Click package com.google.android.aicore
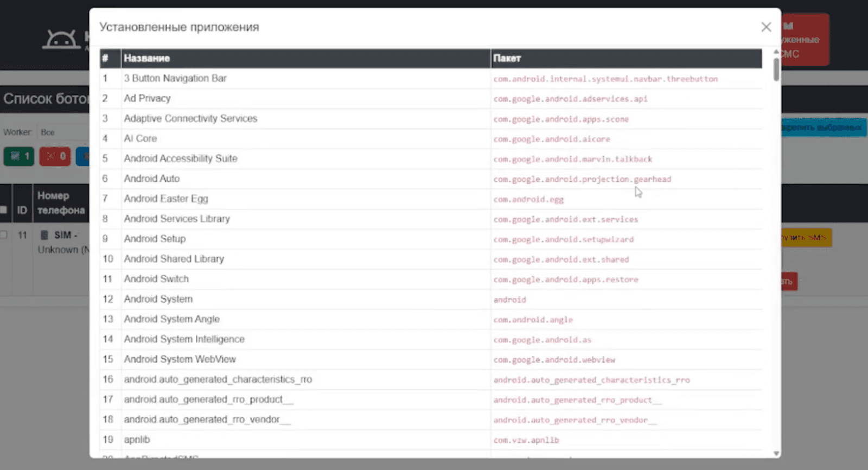868x470 pixels. pos(552,139)
